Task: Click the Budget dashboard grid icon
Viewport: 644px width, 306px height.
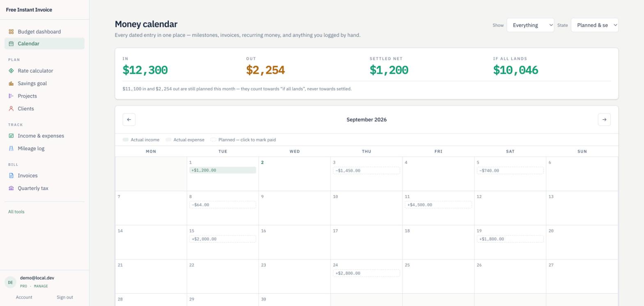Action: 11,32
